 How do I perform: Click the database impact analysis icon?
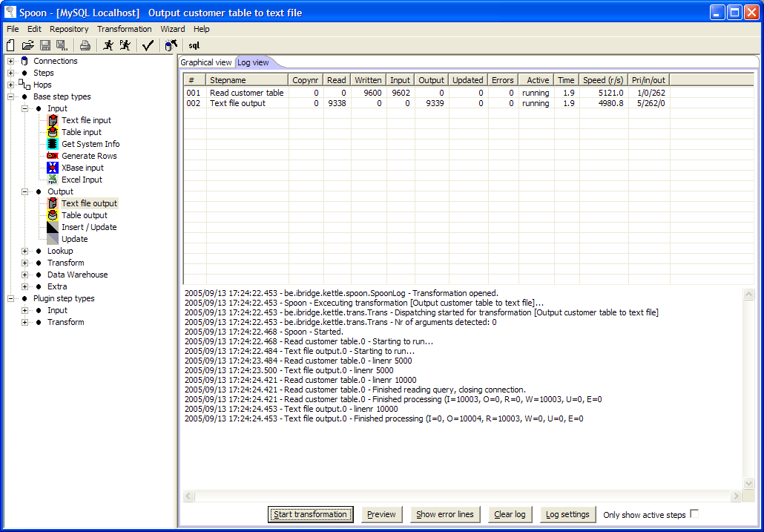(171, 45)
